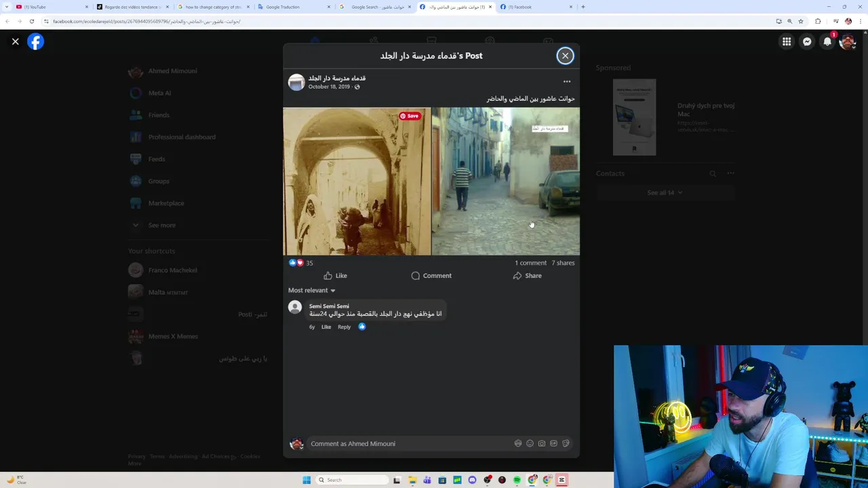Screen dimensions: 868x488
Task: Open the Most relevant comment sort dropdown
Action: (312, 290)
